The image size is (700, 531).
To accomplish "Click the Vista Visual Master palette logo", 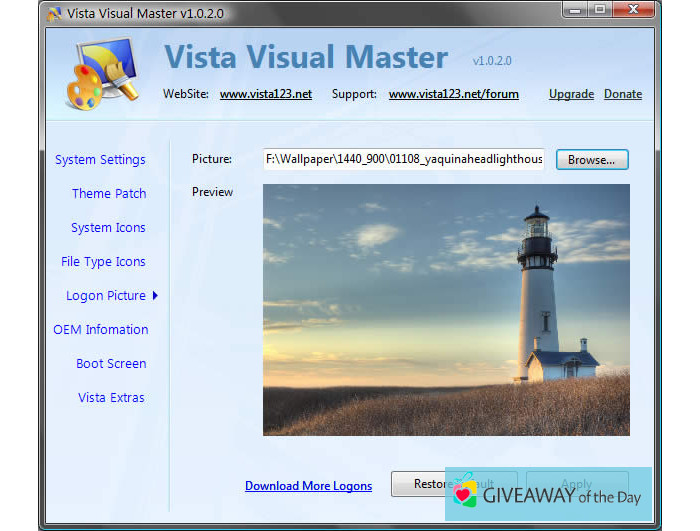I will tap(99, 73).
